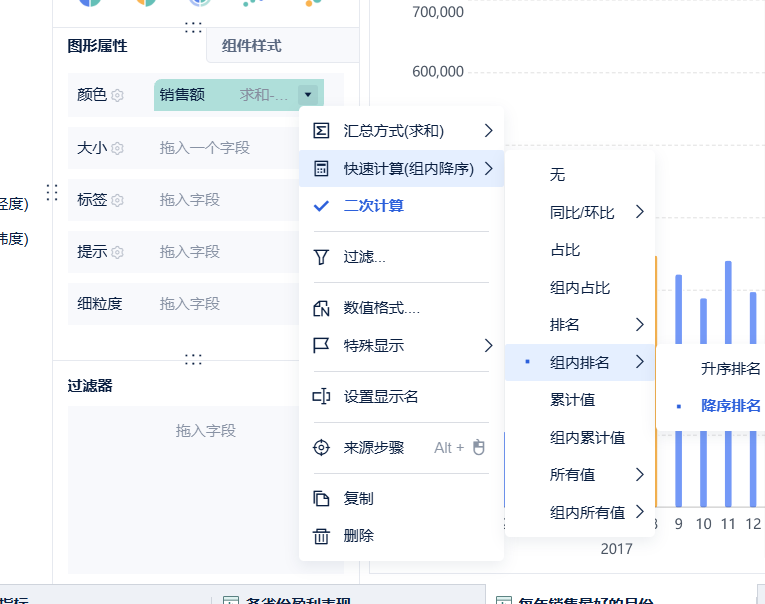Switch to the 图形属性 tab
This screenshot has width=765, height=604.
tap(97, 46)
